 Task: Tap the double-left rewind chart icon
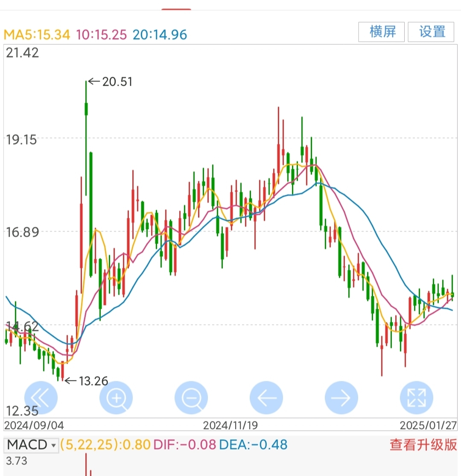tap(41, 398)
